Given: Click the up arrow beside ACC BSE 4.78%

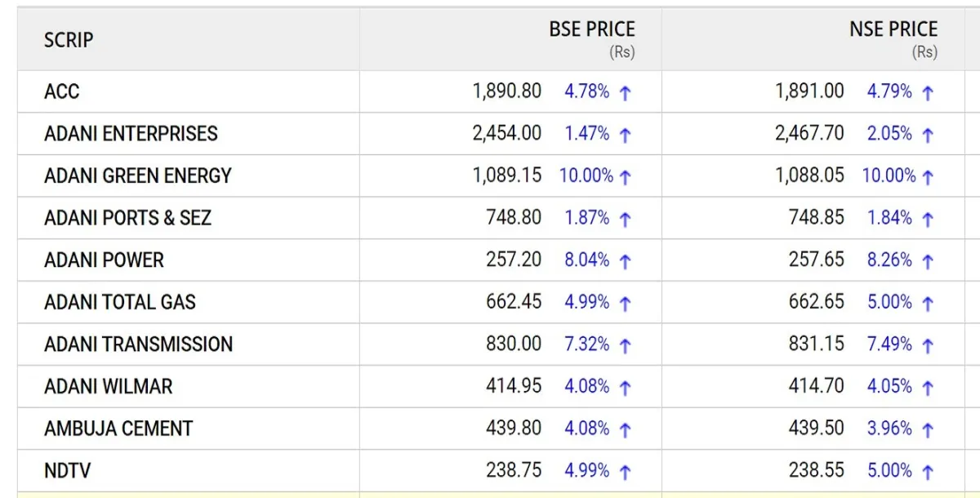Looking at the screenshot, I should tap(626, 92).
